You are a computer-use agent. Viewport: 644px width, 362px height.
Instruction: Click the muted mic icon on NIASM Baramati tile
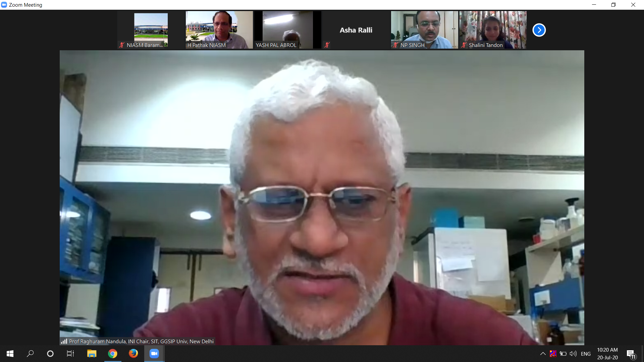click(x=122, y=45)
